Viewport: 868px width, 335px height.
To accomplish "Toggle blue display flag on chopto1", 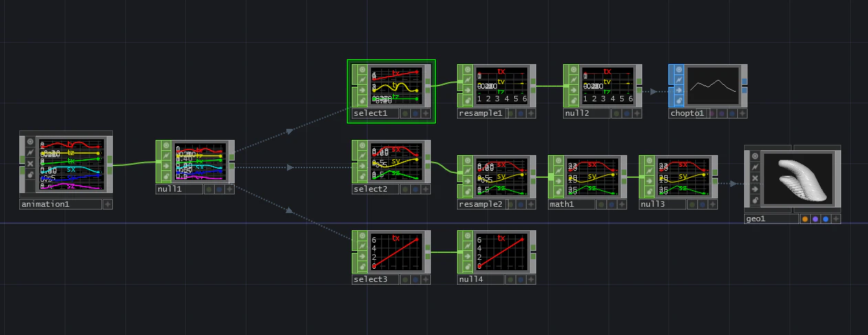I will coord(732,113).
